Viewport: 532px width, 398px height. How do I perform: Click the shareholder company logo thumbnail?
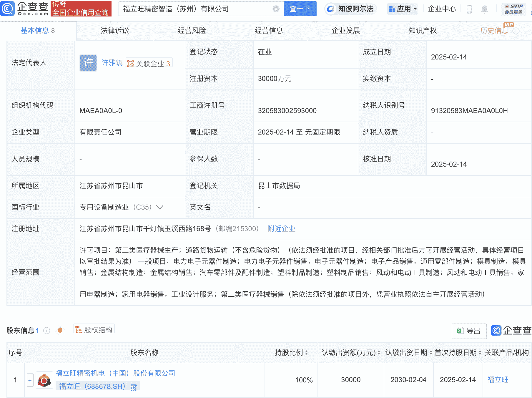pyautogui.click(x=44, y=380)
